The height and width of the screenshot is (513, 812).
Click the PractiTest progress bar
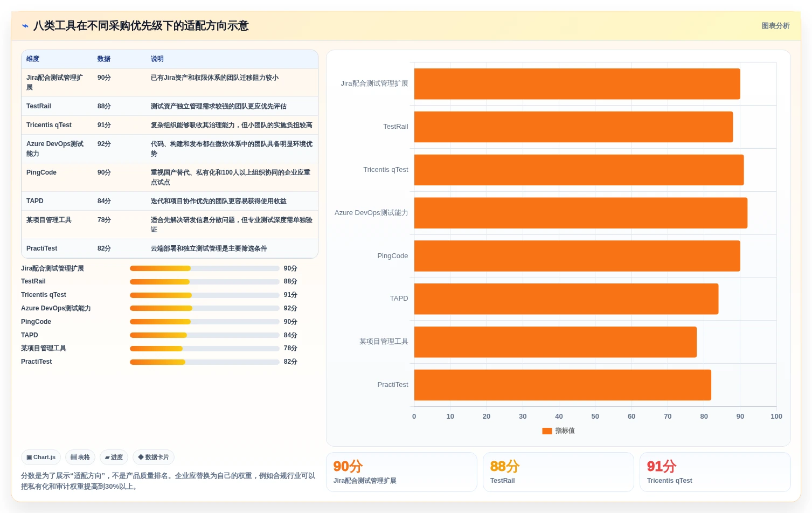[205, 362]
